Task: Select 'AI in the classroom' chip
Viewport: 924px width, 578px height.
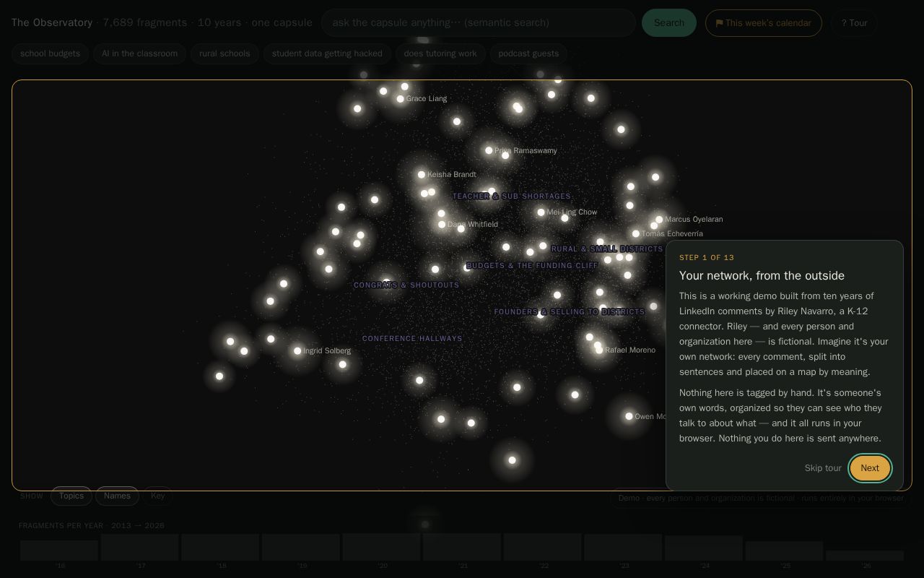Action: [x=139, y=53]
